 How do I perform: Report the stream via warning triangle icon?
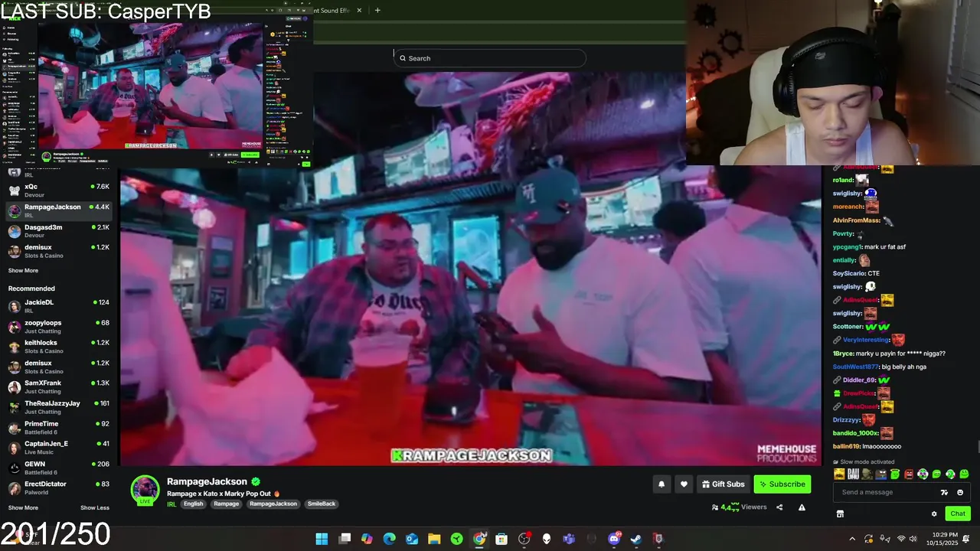point(802,507)
